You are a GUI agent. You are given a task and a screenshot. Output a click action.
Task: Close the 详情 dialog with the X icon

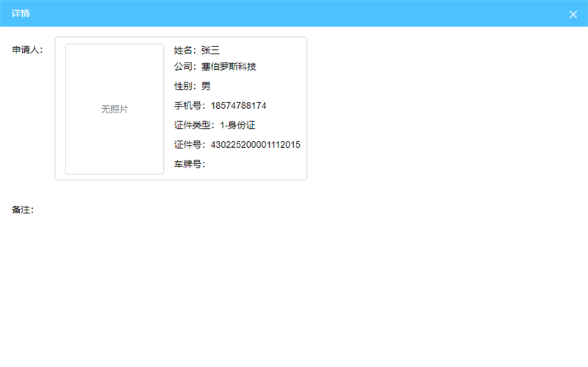[573, 14]
